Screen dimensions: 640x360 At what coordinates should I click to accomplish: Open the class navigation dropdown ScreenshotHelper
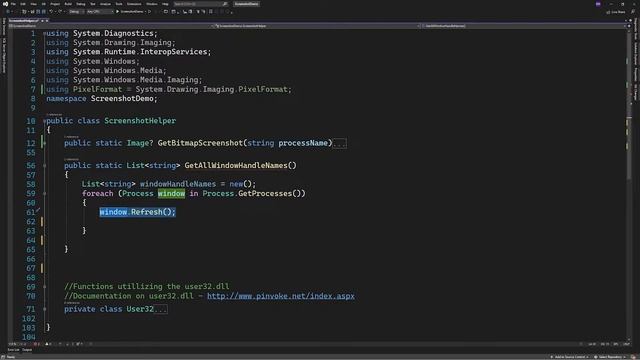coord(318,26)
